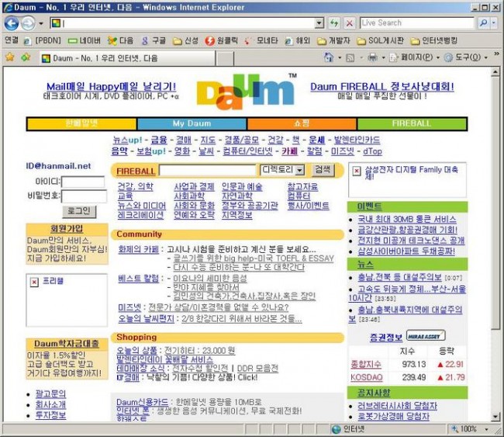Open the My Daum blue navigation tab

tap(192, 124)
